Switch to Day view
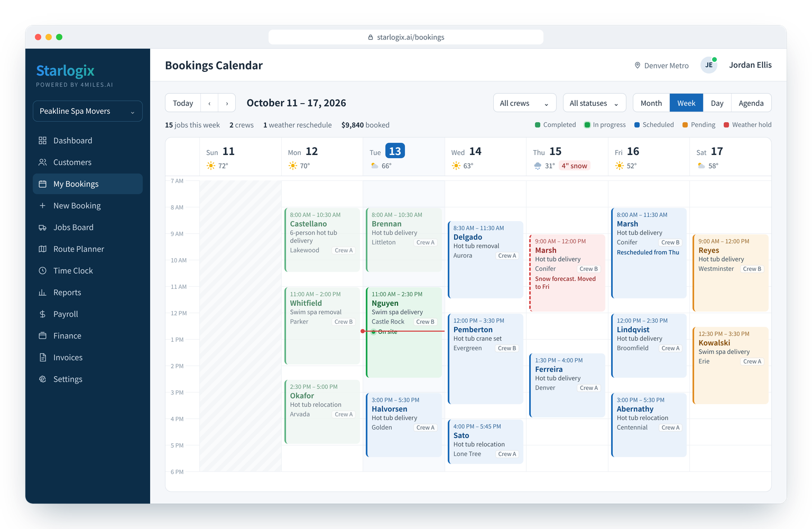This screenshot has width=812, height=529. [x=717, y=103]
